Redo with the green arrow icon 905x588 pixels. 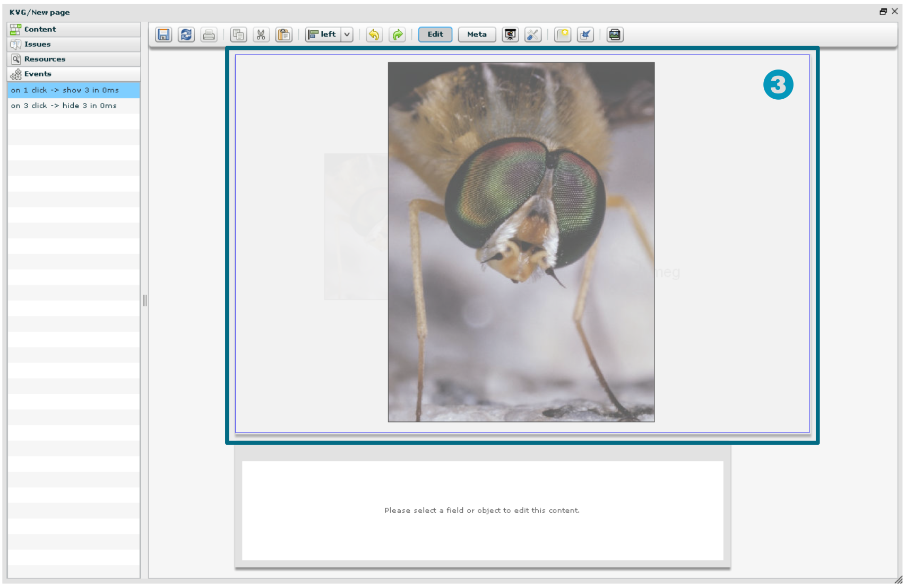coord(397,34)
